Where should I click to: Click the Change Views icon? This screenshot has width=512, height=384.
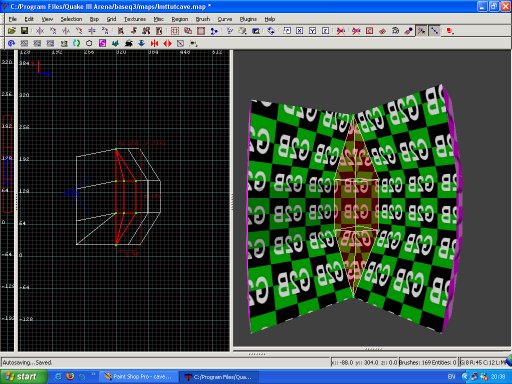coord(230,31)
